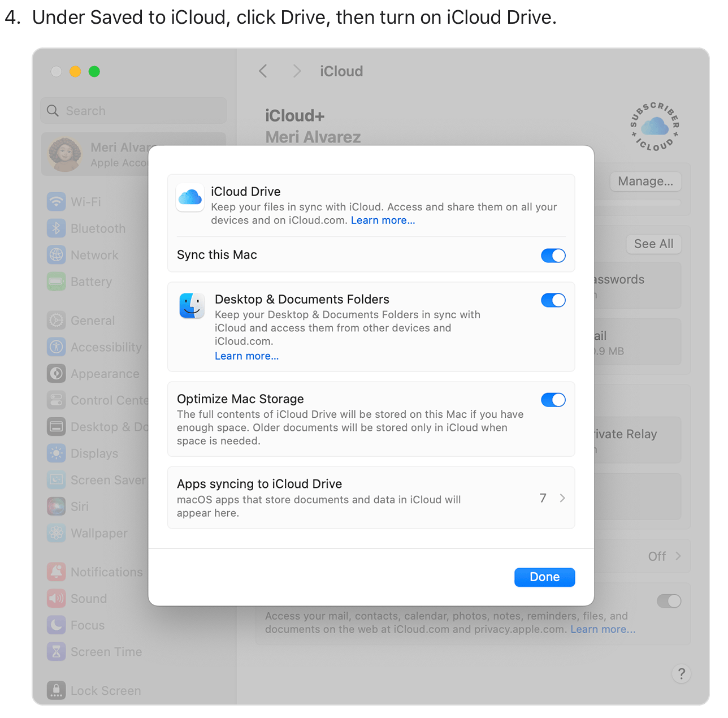Screen dimensions: 728x718
Task: Click the 7 count in Apps syncing row
Action: click(543, 498)
